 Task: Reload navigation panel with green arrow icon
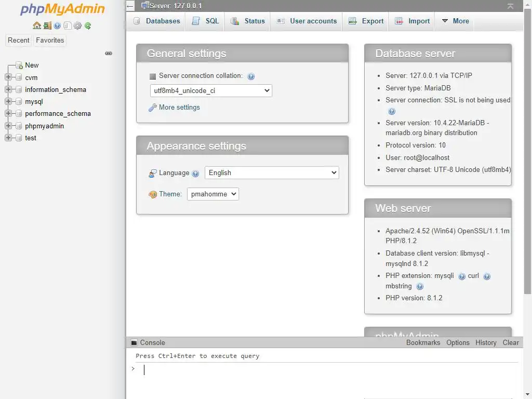click(87, 25)
